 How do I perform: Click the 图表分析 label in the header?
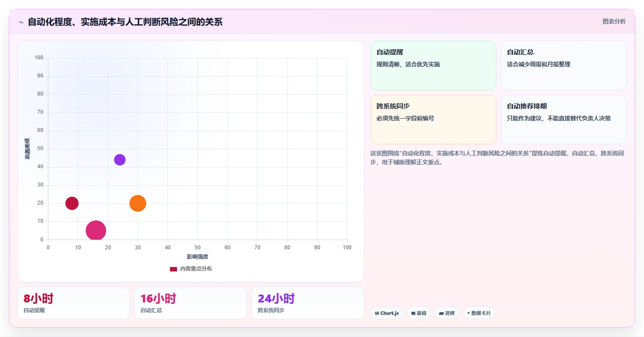tap(614, 21)
